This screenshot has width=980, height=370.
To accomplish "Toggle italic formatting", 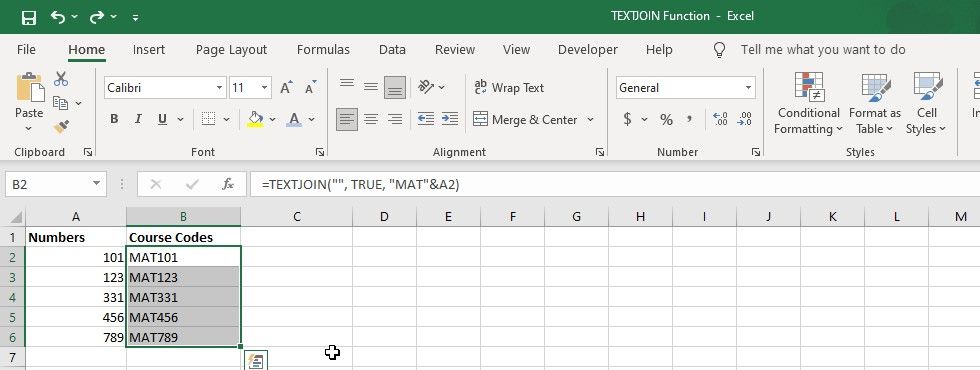I will click(138, 119).
